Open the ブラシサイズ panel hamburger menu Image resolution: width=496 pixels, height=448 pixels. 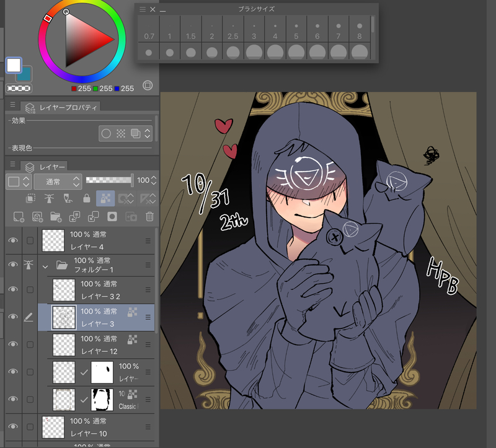tap(143, 9)
